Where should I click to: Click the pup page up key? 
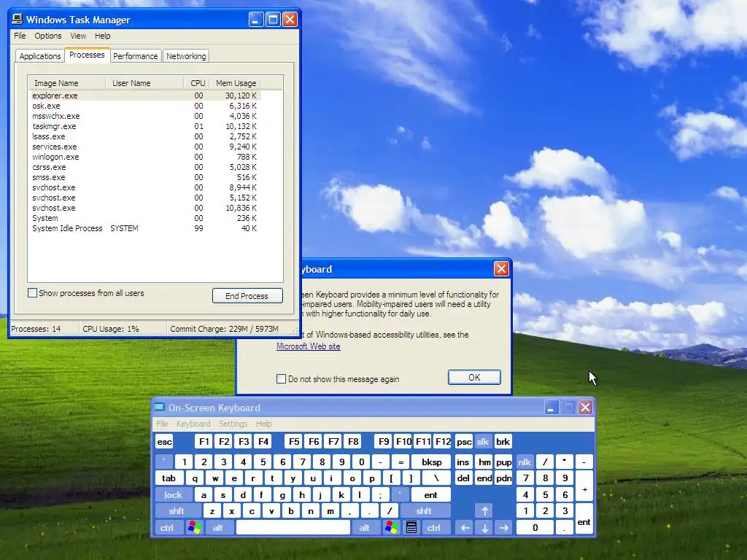pos(503,462)
